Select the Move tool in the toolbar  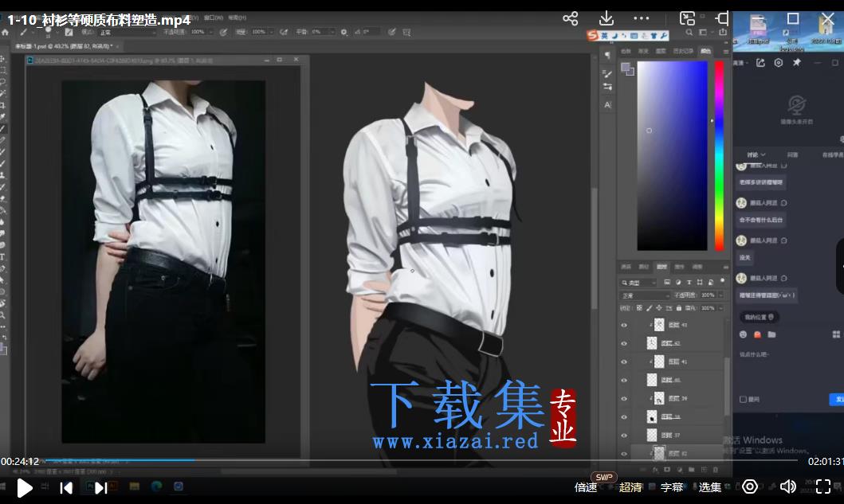(2, 59)
